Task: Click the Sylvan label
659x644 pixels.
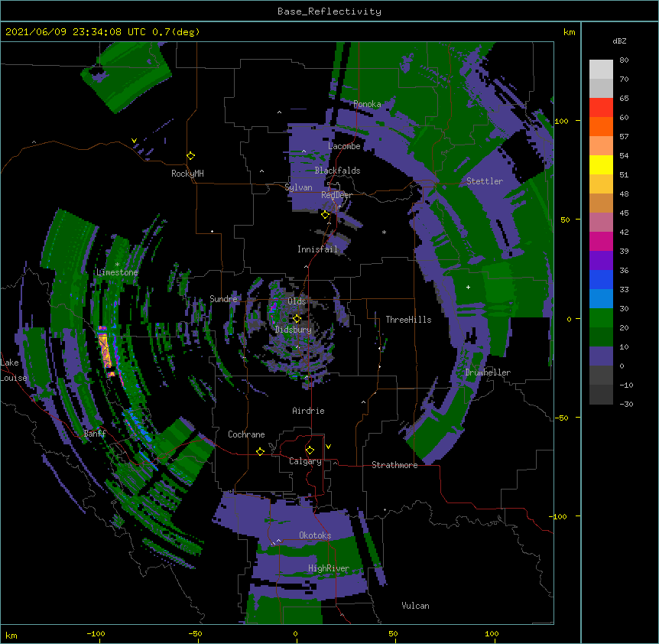Action: point(298,187)
